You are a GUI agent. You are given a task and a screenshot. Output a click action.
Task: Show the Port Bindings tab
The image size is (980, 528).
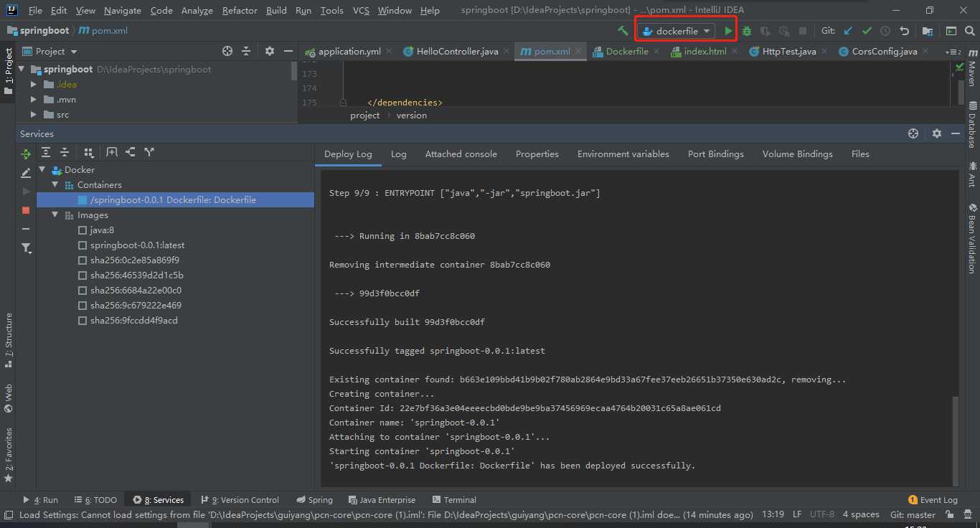715,154
